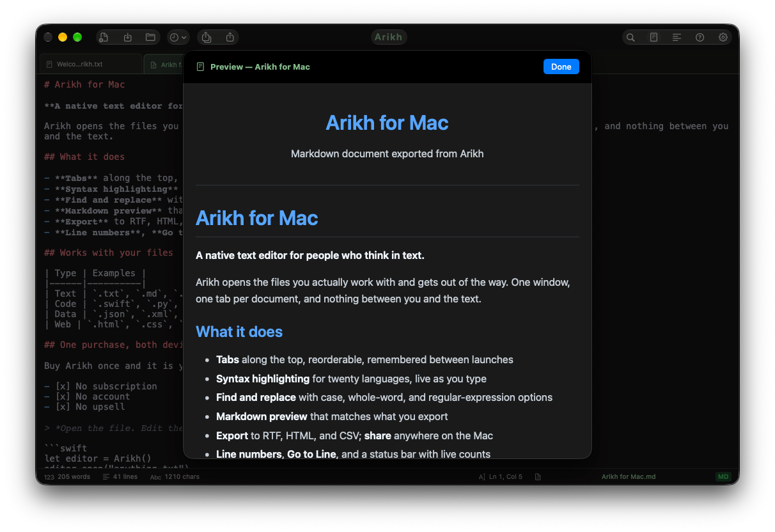Click the open folder toolbar icon
Screen dimensions: 775x532
[150, 37]
